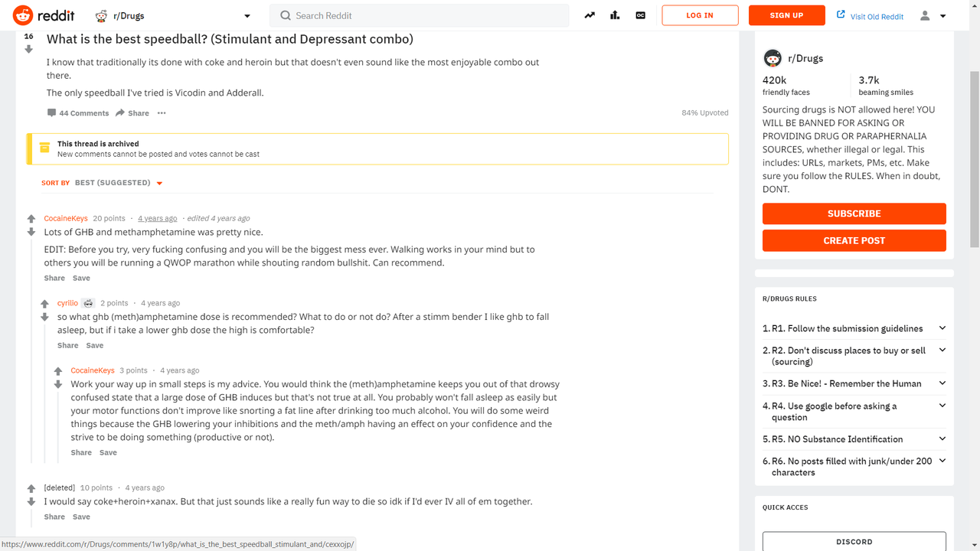Downvote cyrilio's reply comment
The image size is (980, 551).
click(44, 317)
